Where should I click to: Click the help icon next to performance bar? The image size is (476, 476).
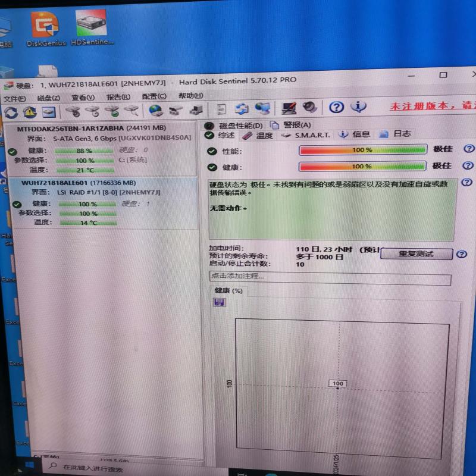point(469,148)
